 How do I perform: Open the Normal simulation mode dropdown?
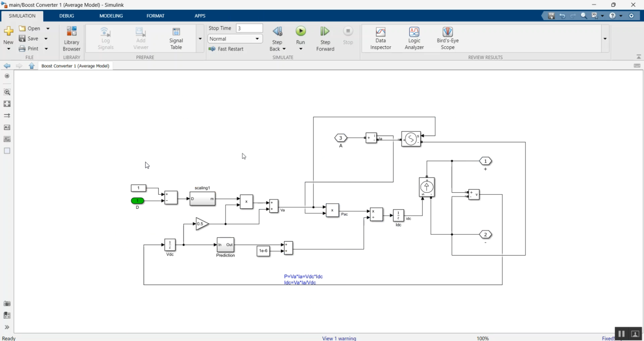pos(235,39)
